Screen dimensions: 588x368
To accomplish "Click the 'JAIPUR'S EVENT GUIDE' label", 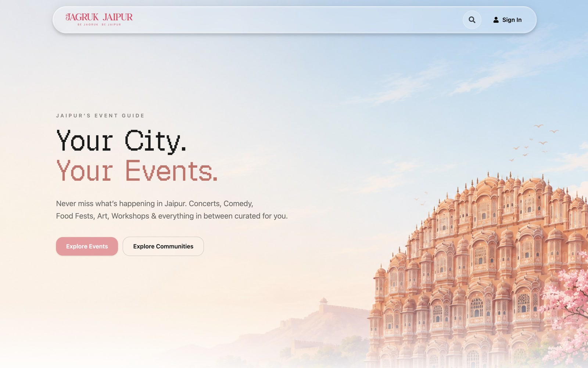I will [100, 116].
